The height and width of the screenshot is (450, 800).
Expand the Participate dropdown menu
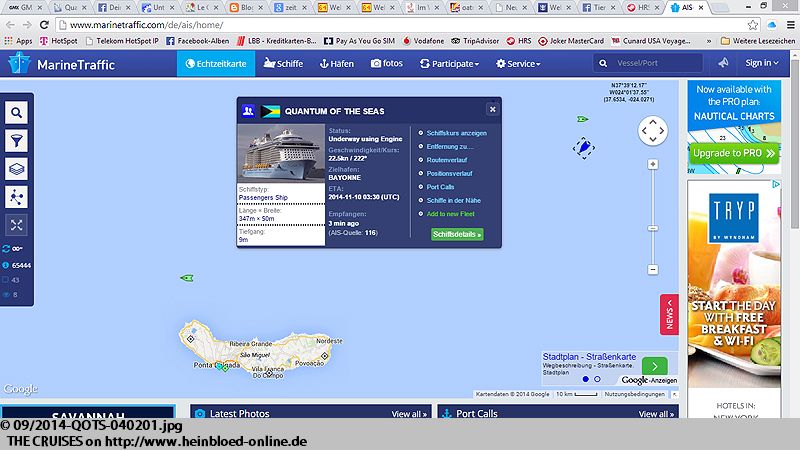click(x=449, y=64)
